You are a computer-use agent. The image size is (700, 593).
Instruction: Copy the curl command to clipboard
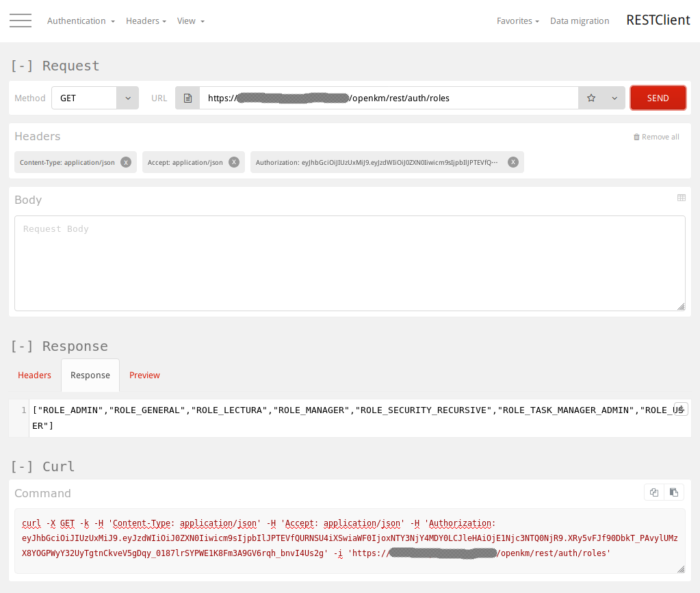click(x=654, y=492)
